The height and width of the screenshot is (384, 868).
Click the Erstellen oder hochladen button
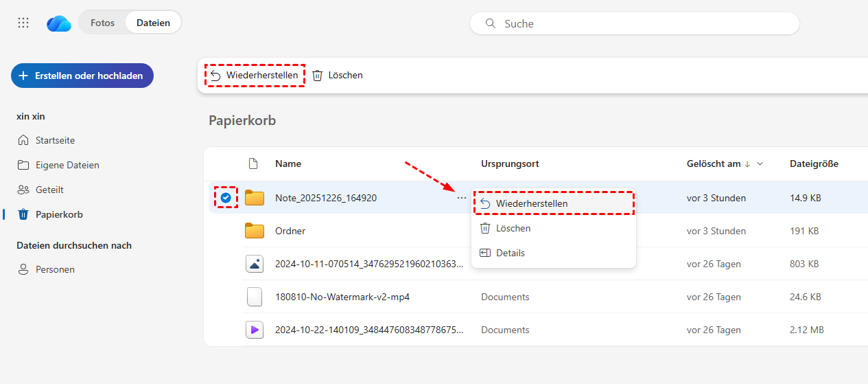(82, 76)
